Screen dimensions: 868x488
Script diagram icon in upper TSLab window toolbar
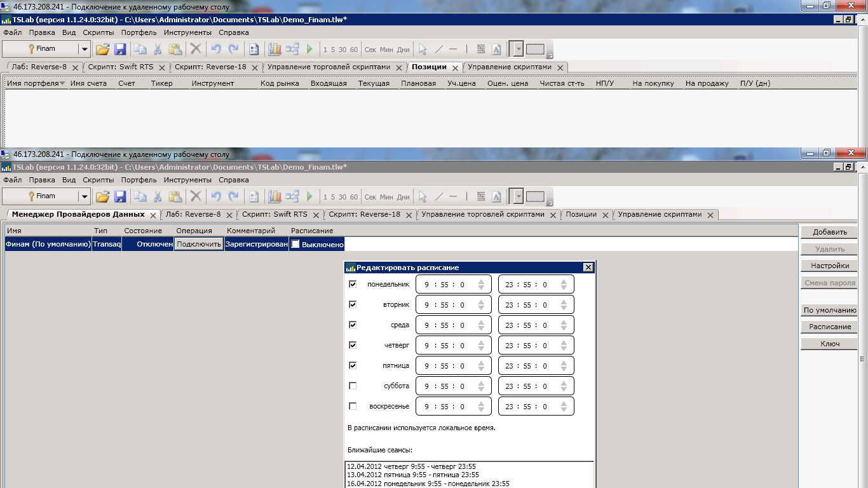coord(292,49)
